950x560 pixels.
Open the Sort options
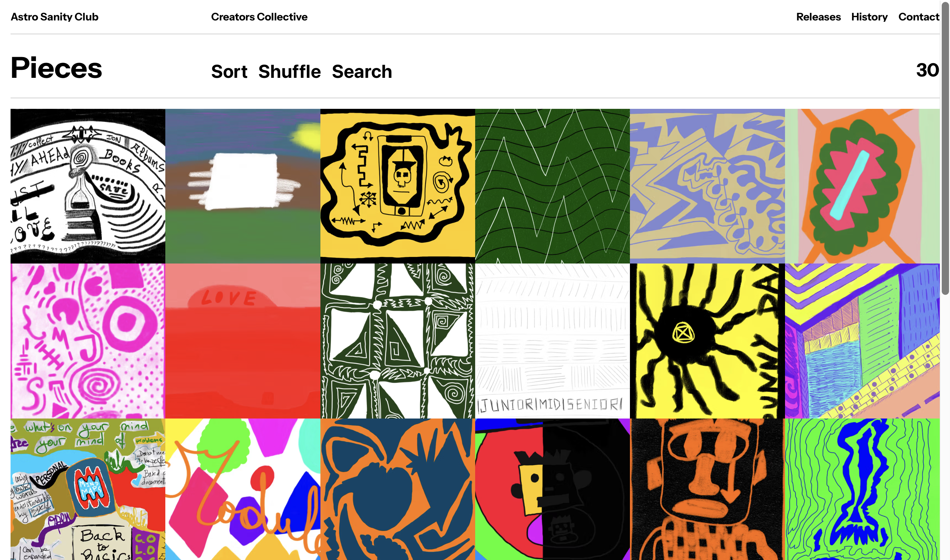[x=229, y=71]
